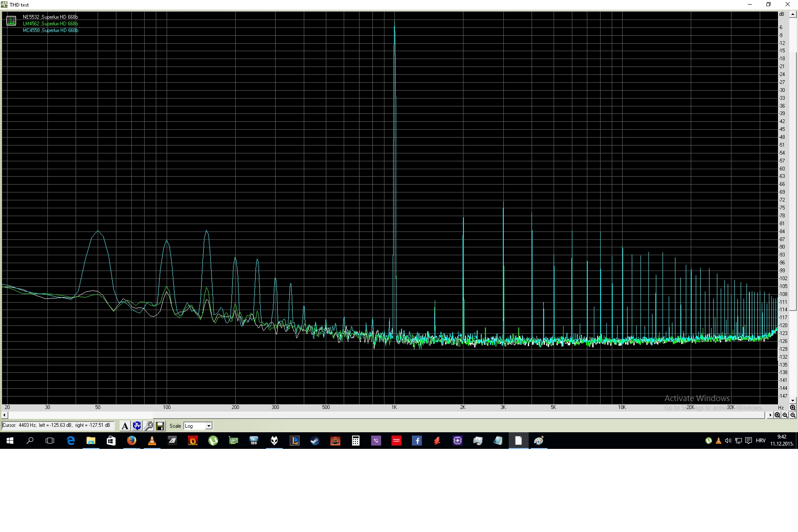Open the Paint palette taskbar icon
Screen dimensions: 798x532
click(539, 441)
